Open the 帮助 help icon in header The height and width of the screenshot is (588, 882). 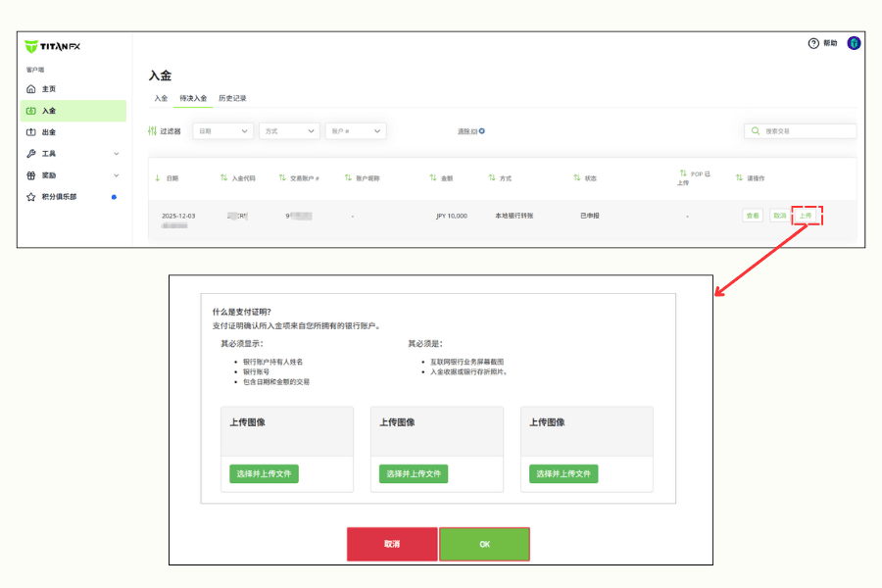click(x=814, y=42)
